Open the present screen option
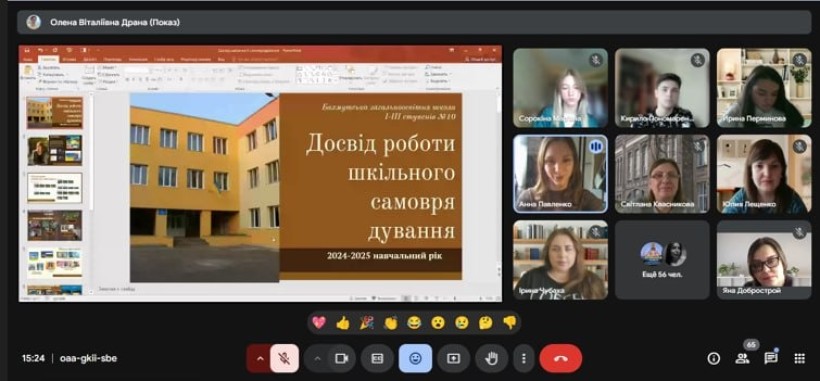Viewport: 820px width, 381px height. (453, 358)
